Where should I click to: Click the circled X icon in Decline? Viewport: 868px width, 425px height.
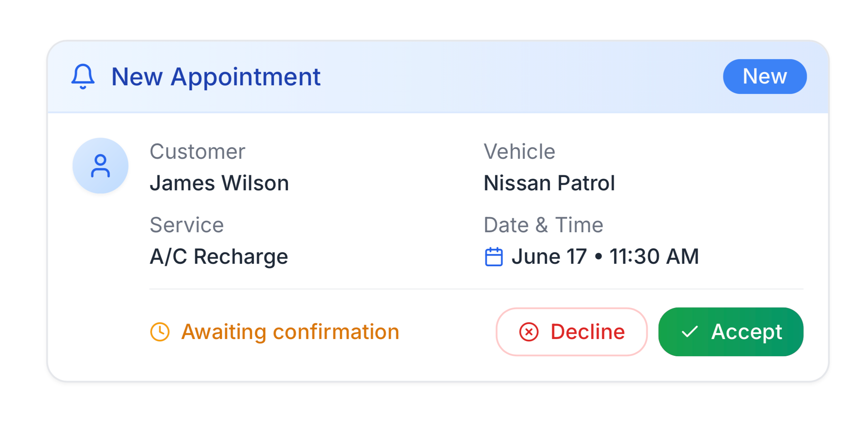(x=529, y=331)
